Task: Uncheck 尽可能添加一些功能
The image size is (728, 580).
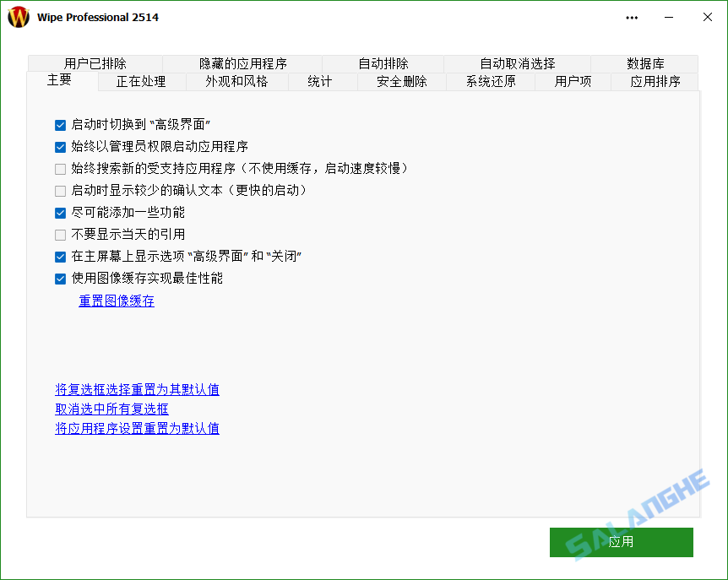Action: coord(60,213)
